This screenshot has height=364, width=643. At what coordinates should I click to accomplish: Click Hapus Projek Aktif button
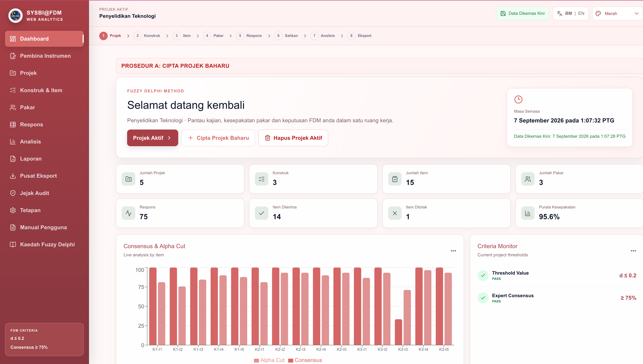pyautogui.click(x=293, y=138)
